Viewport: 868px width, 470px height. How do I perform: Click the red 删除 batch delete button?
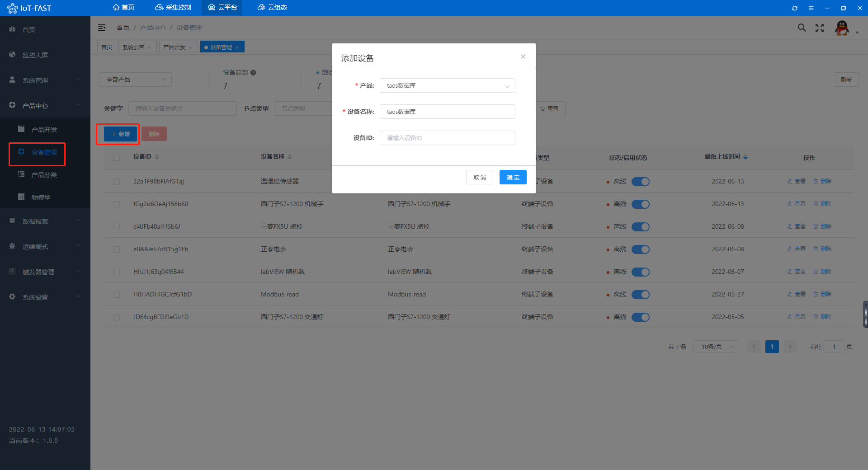click(154, 134)
